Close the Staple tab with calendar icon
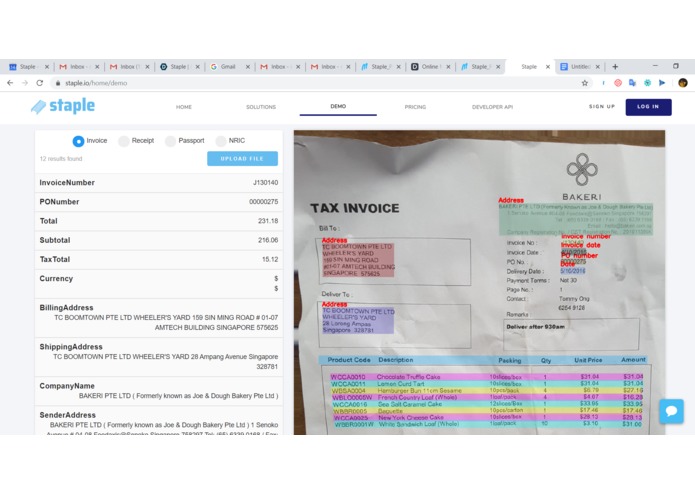 47,67
